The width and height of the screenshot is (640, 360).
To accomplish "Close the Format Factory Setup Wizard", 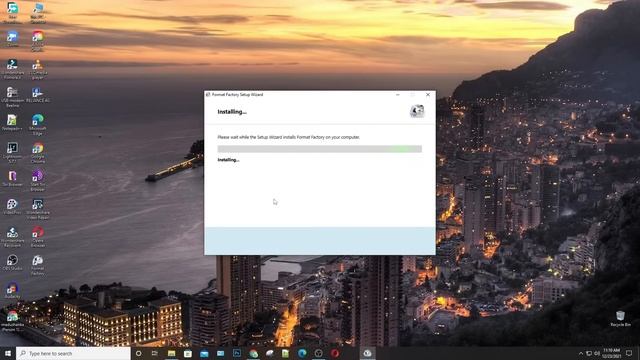I will click(x=428, y=95).
